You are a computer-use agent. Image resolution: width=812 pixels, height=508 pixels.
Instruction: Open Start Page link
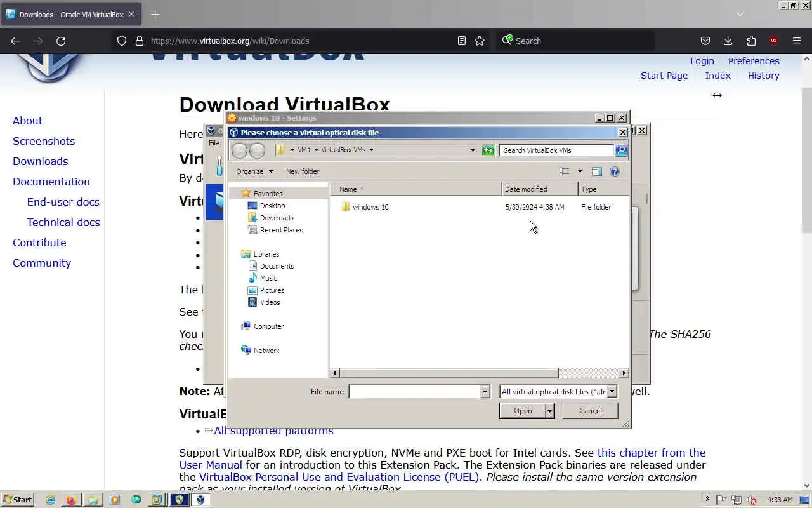(664, 76)
